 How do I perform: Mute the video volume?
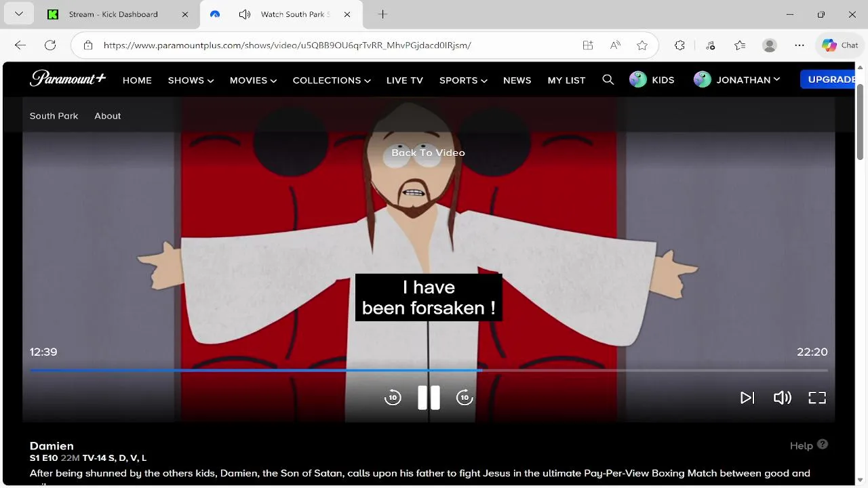click(x=782, y=398)
